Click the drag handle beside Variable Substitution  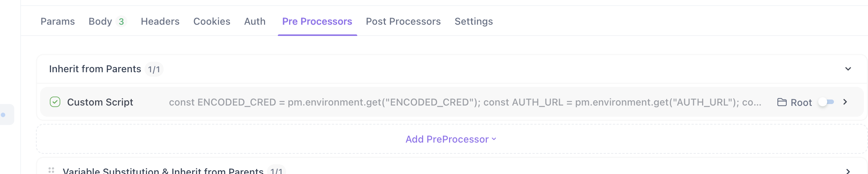pyautogui.click(x=51, y=170)
